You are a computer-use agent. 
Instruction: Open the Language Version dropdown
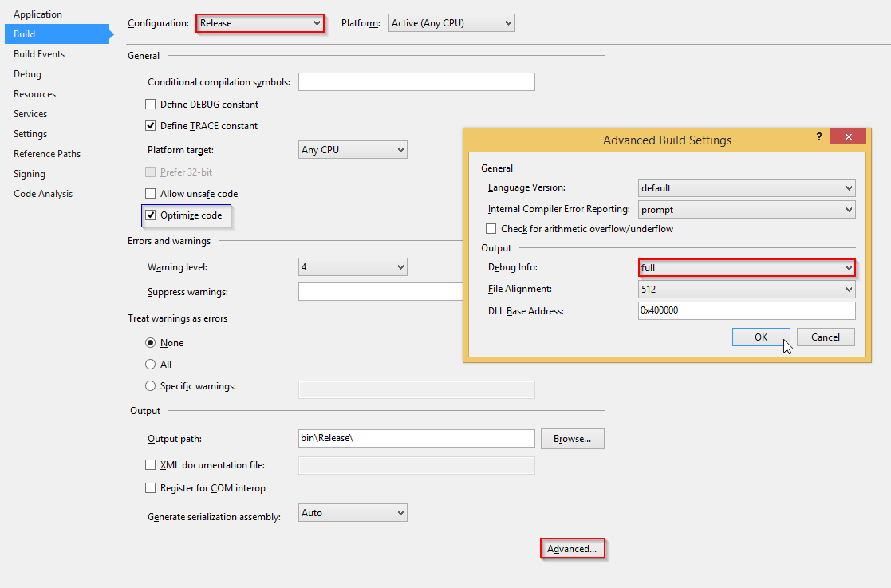point(747,188)
